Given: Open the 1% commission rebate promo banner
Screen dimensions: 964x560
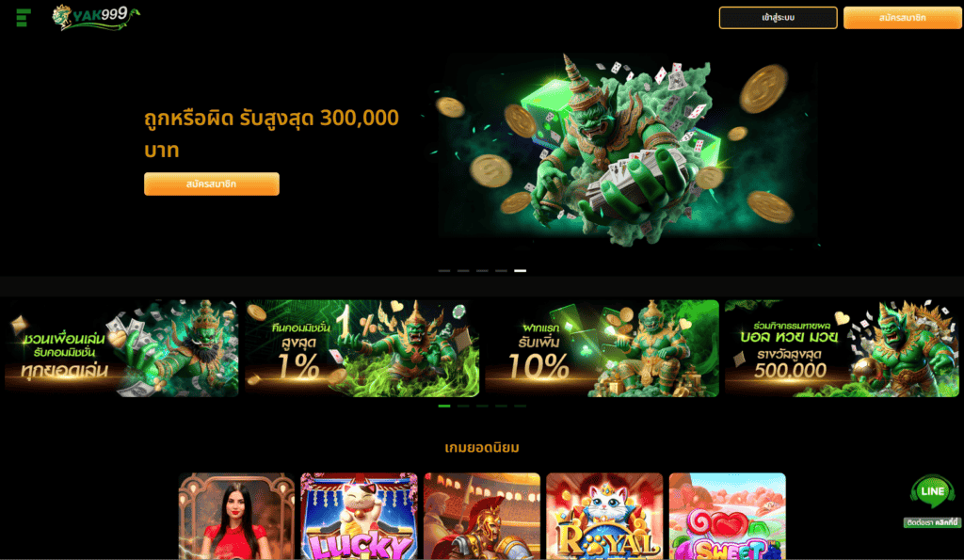Looking at the screenshot, I should pyautogui.click(x=362, y=348).
